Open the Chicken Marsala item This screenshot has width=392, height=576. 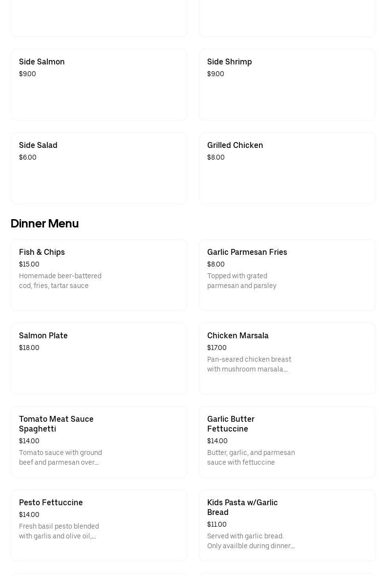click(x=287, y=358)
